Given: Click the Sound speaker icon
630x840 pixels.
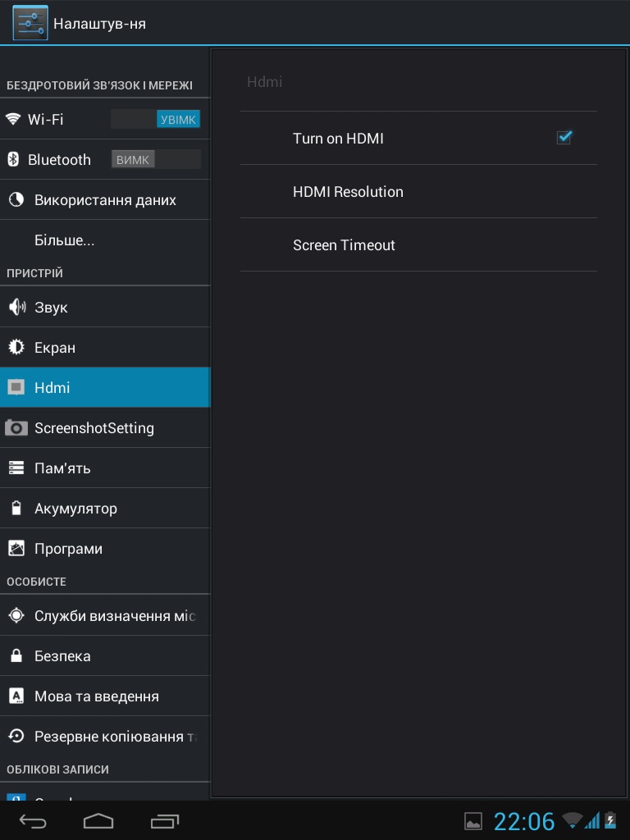Looking at the screenshot, I should pos(16,308).
